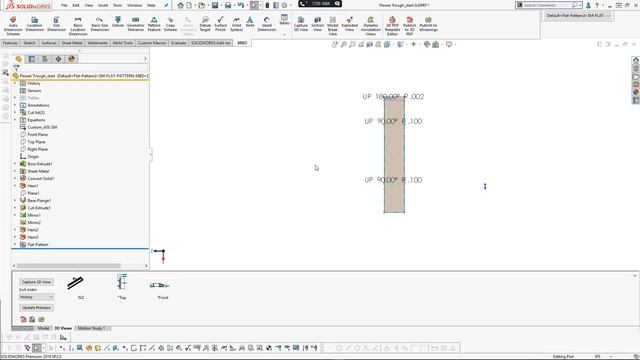Click the UP 180.00° R .002 bend note
Viewport: 640px width, 360px height.
pos(393,97)
